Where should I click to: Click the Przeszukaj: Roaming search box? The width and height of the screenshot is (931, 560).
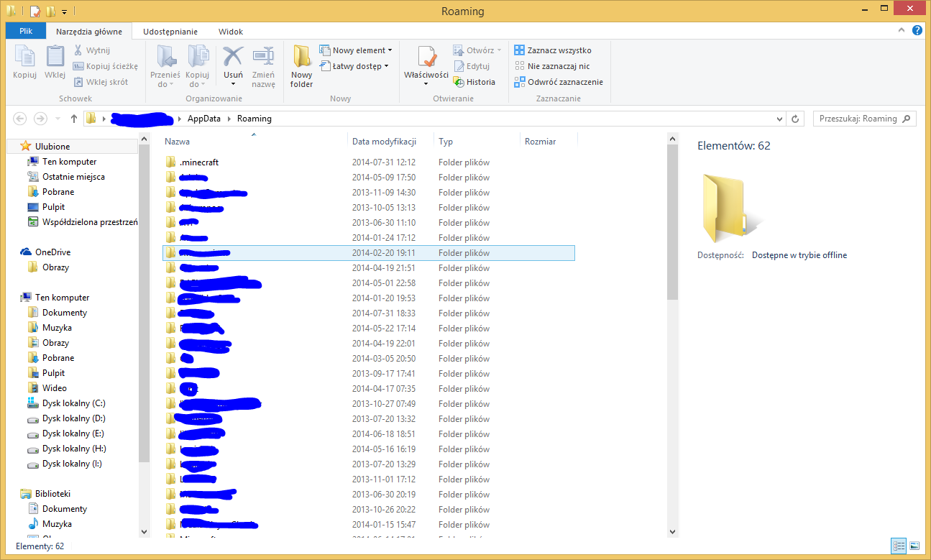coord(864,119)
